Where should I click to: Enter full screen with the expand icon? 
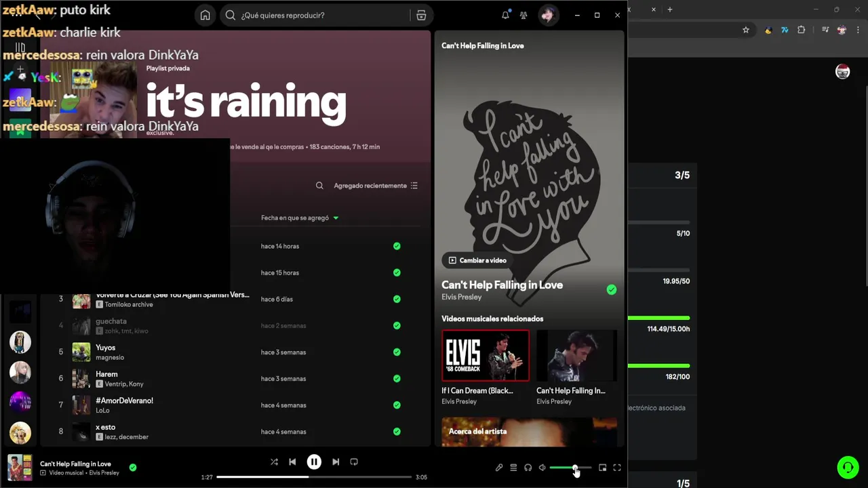[617, 468]
